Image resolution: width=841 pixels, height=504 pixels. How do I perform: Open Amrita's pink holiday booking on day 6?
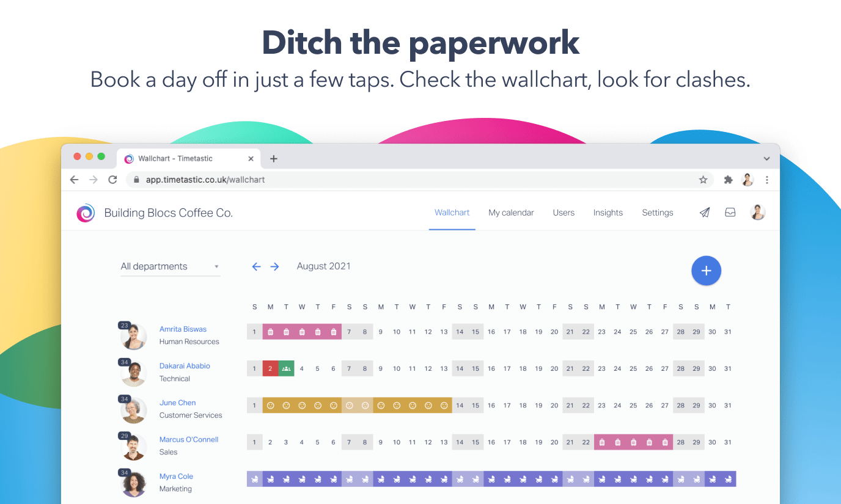334,332
